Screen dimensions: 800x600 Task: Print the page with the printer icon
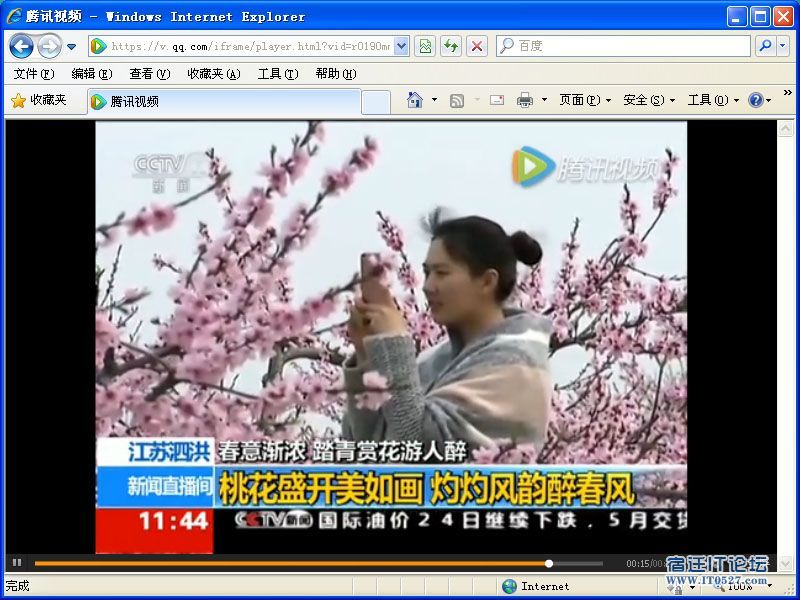524,100
